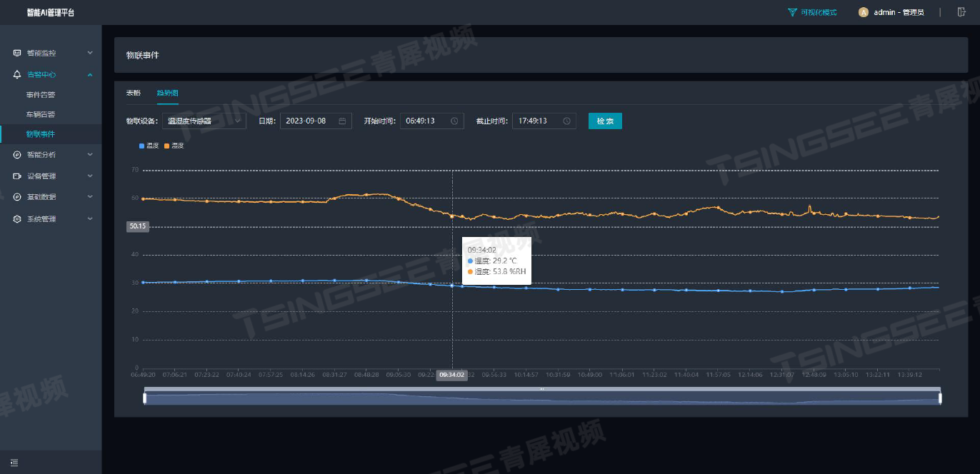Select the 趋势图 tab
This screenshot has width=980, height=474.
168,93
